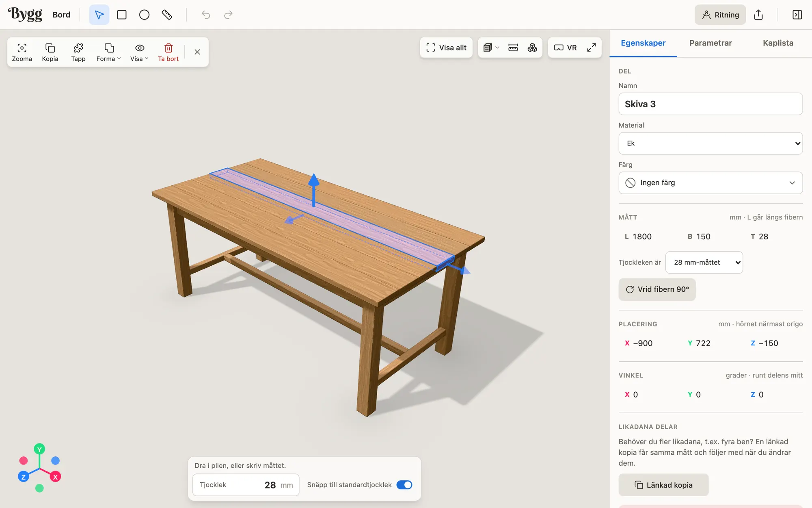Viewport: 812px width, 508px height.
Task: Undo the last action
Action: tap(206, 15)
